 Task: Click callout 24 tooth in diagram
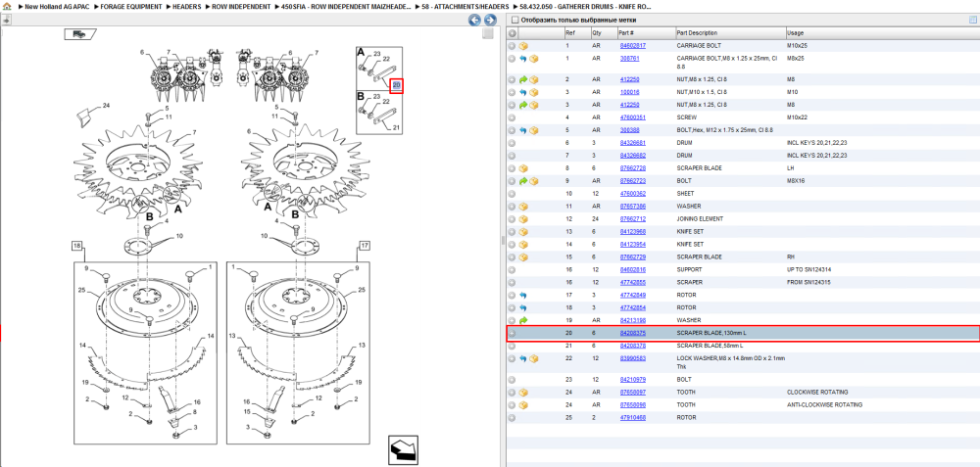click(x=106, y=106)
